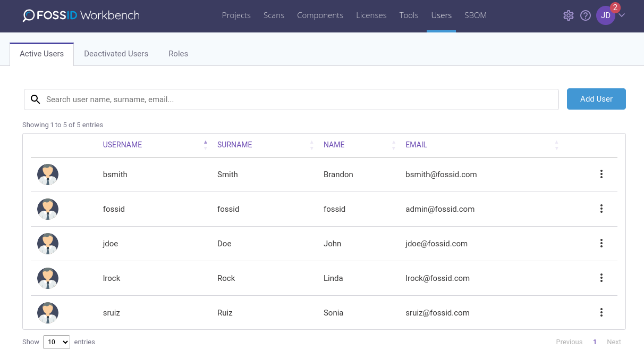Open the actions menu for admin@fossid.com
644x357 pixels.
click(x=601, y=209)
